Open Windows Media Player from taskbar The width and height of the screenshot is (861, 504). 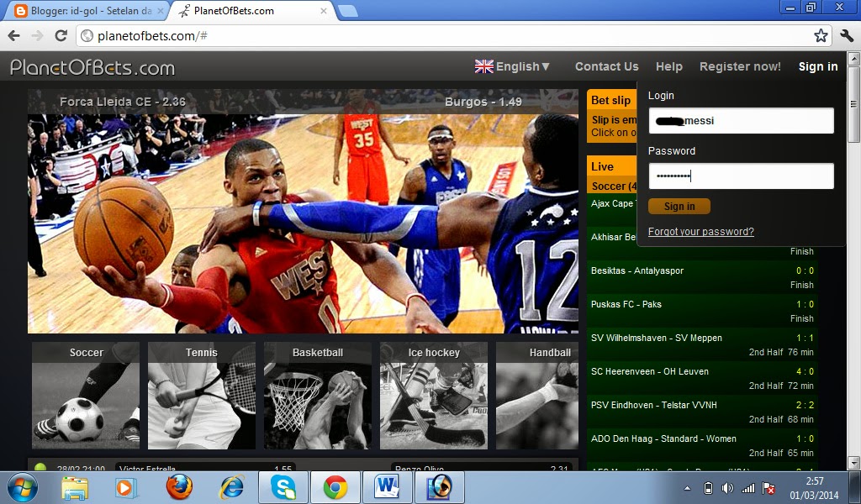[x=126, y=487]
